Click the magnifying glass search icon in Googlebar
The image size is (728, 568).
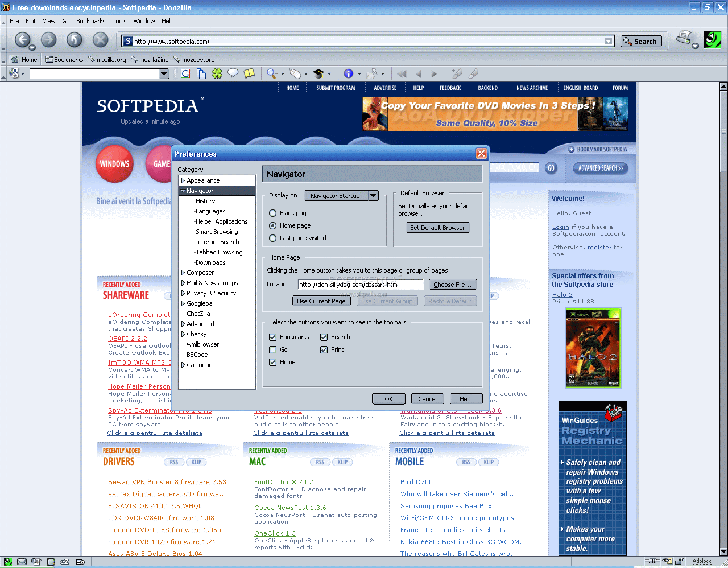tap(272, 73)
